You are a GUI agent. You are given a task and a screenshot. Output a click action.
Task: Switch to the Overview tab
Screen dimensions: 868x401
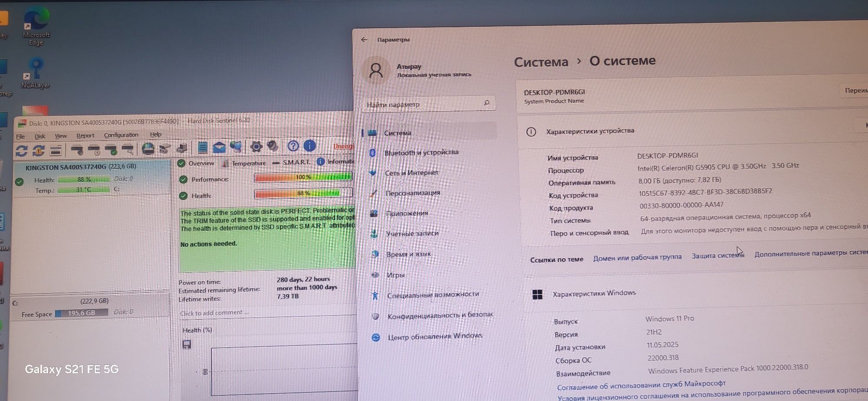196,164
